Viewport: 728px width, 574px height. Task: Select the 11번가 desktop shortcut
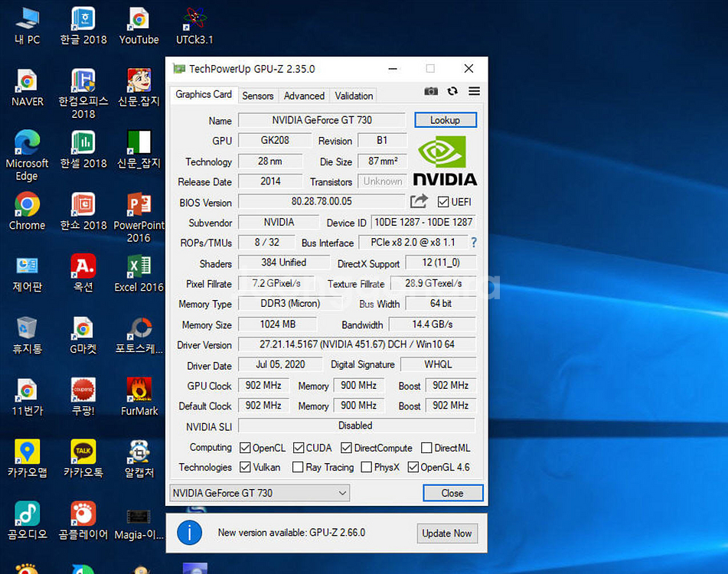click(x=27, y=396)
